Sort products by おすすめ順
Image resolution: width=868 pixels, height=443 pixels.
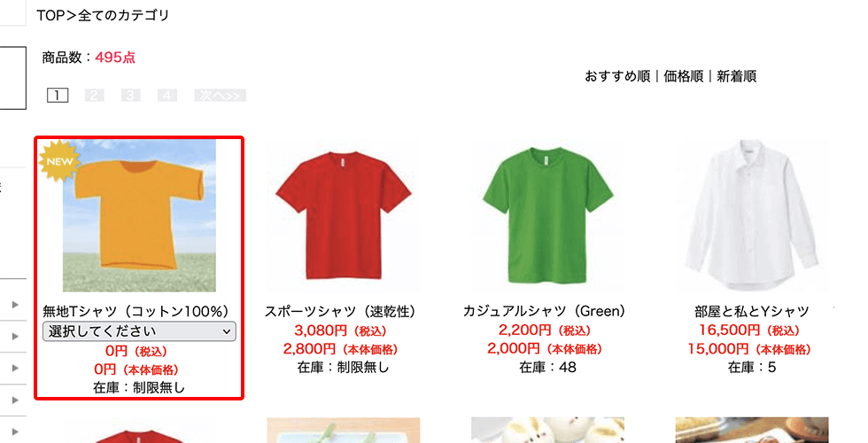pyautogui.click(x=617, y=76)
